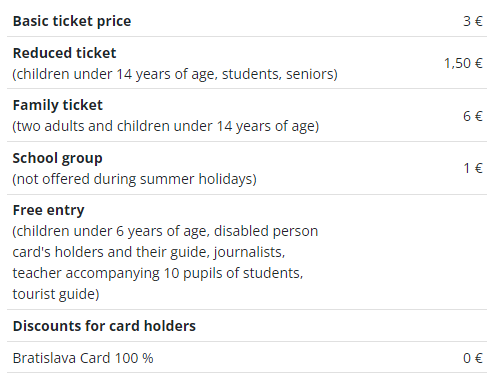Image resolution: width=503 pixels, height=386 pixels.
Task: Select the 6 € family price
Action: pos(473,116)
